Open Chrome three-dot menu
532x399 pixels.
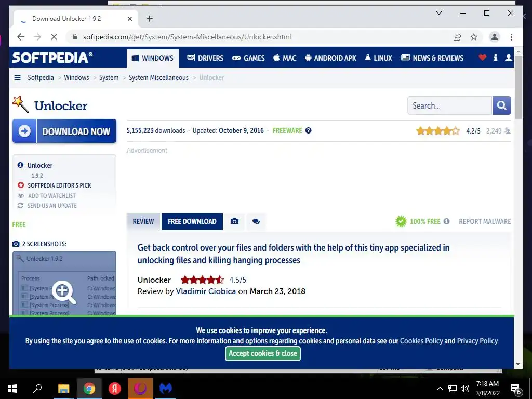point(511,37)
